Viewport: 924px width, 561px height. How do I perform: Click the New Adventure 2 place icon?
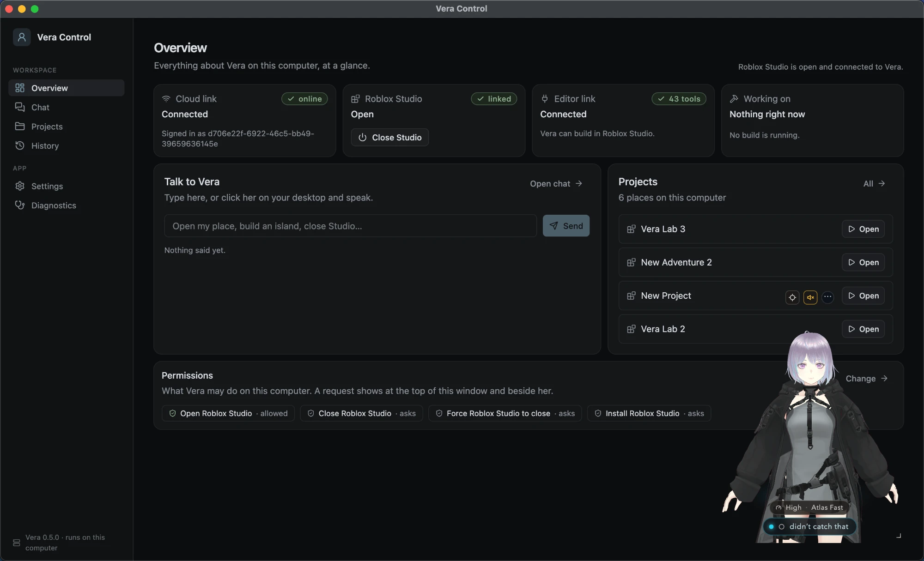pyautogui.click(x=631, y=262)
